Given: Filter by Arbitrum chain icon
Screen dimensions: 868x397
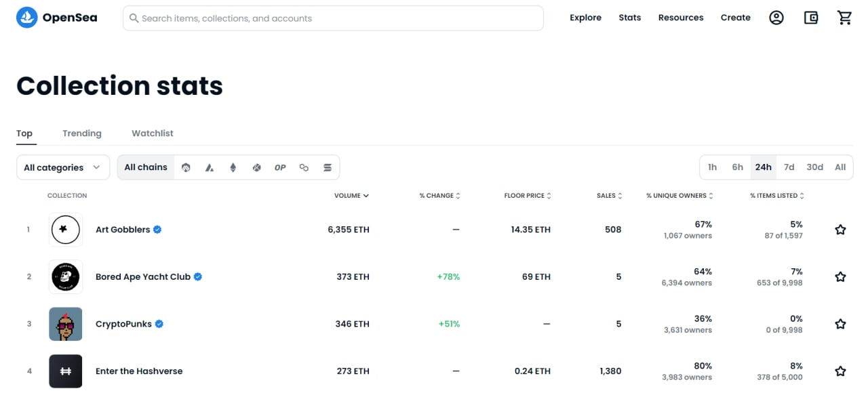Looking at the screenshot, I should click(x=186, y=167).
